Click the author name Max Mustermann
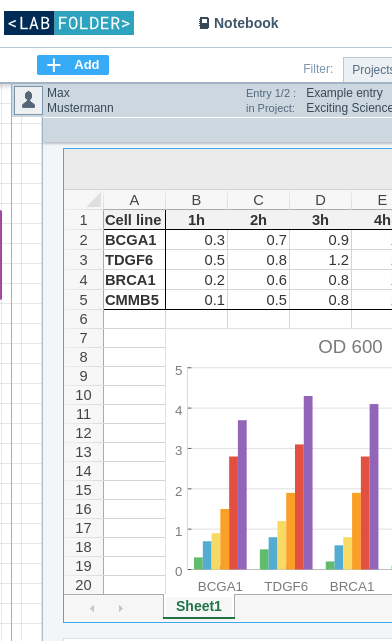Screen dimensions: 392x641 click(80, 100)
